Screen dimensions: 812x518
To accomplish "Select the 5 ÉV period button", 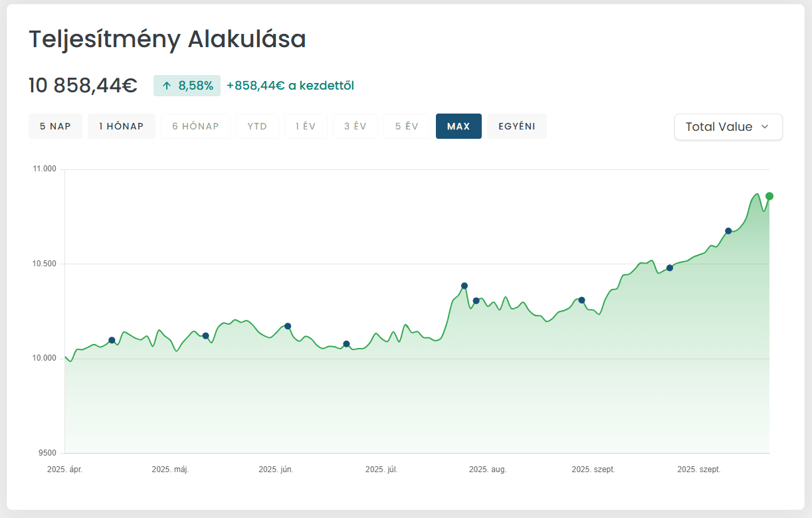I will pyautogui.click(x=407, y=126).
